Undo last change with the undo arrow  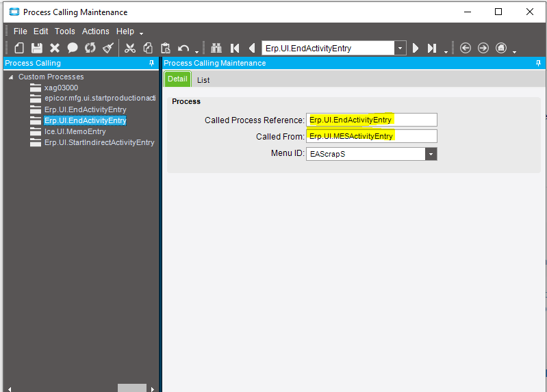[183, 48]
